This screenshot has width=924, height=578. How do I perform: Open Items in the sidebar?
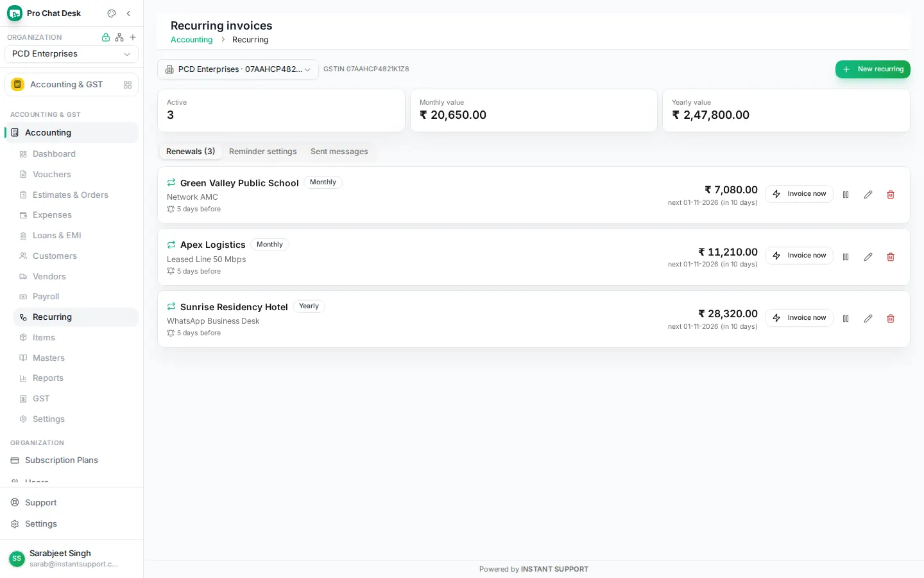point(76,338)
